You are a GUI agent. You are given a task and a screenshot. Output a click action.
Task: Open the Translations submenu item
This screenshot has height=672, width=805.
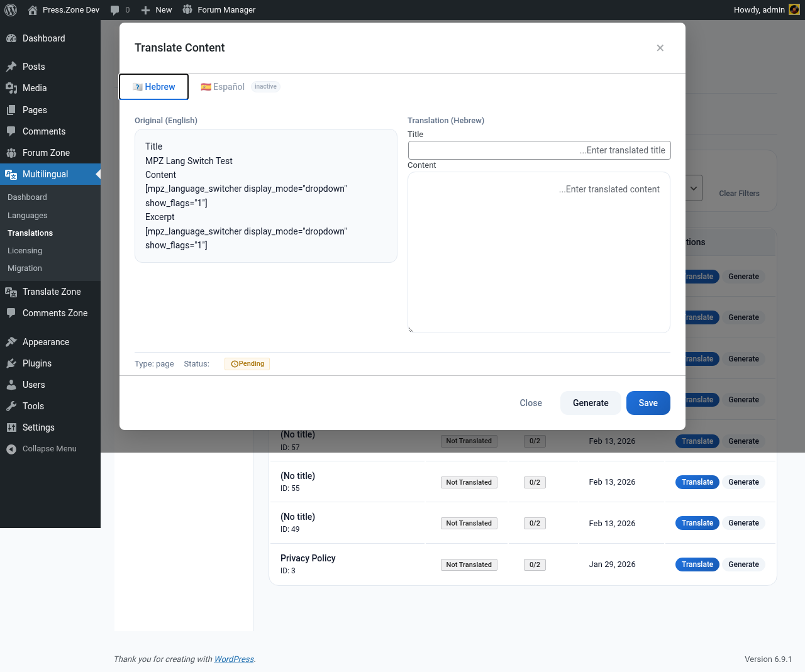tap(30, 233)
